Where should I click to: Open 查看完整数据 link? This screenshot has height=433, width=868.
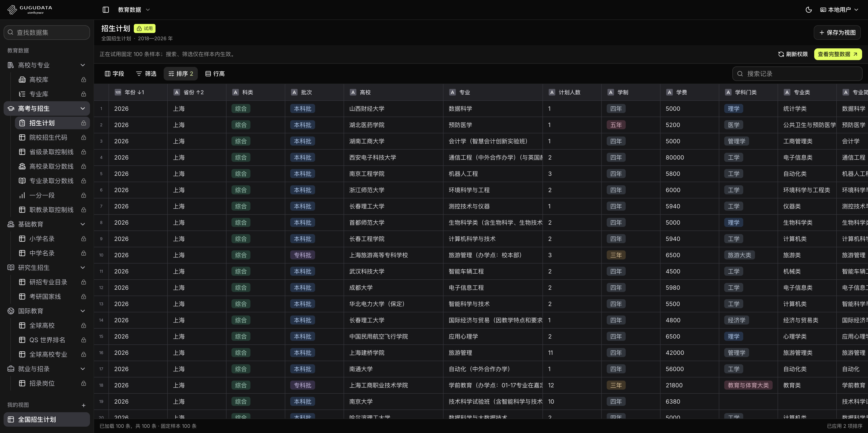tap(838, 54)
